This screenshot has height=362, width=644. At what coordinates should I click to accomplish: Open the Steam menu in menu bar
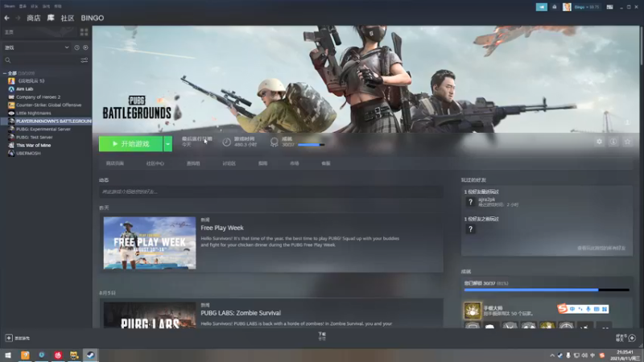pos(9,6)
